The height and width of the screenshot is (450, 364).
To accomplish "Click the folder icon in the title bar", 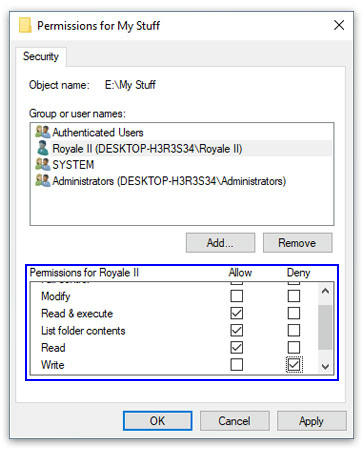I will pos(25,25).
